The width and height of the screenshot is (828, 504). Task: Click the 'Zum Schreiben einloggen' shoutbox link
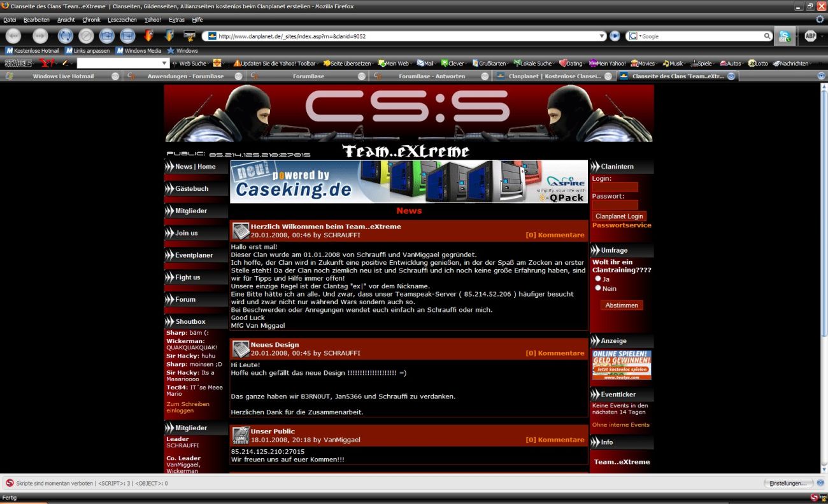188,407
